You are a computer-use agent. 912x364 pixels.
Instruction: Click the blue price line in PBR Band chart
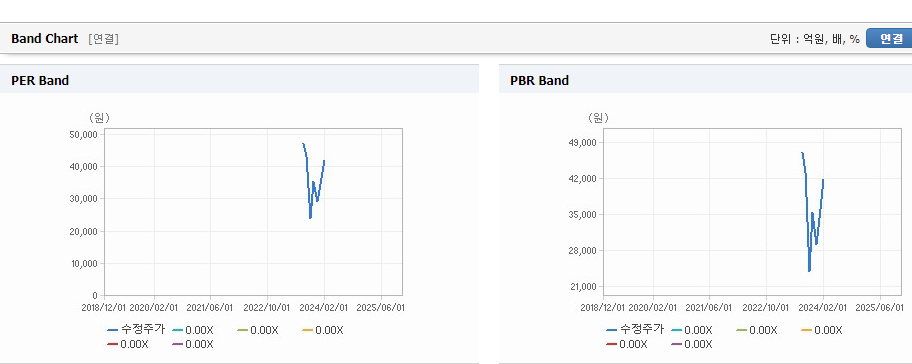point(812,212)
